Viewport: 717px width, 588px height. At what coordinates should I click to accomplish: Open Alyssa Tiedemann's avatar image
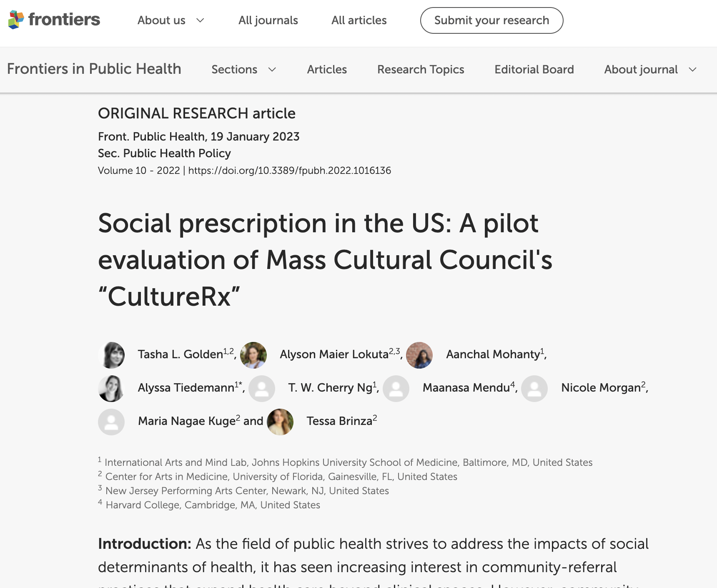111,389
